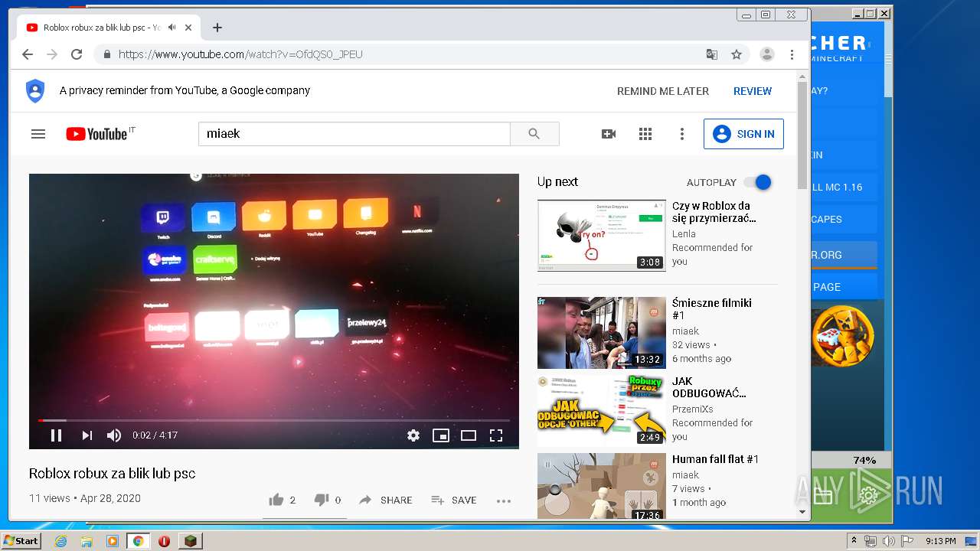Bookmark this page with the star icon
The height and width of the screenshot is (551, 980).
pyautogui.click(x=737, y=54)
